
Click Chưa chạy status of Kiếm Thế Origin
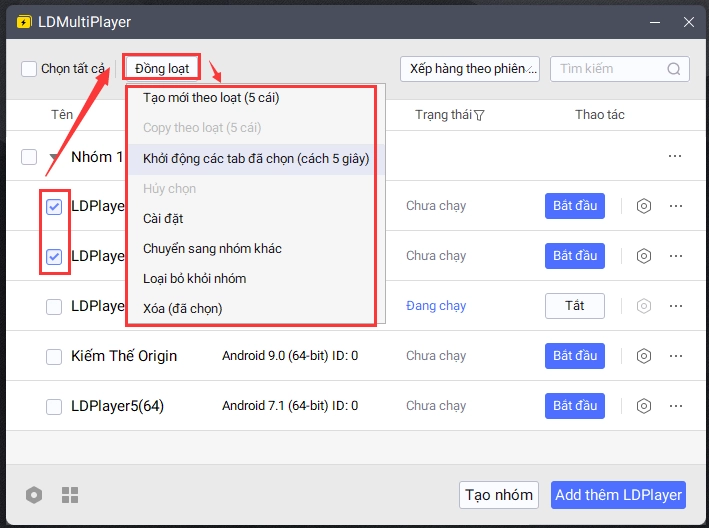click(436, 356)
